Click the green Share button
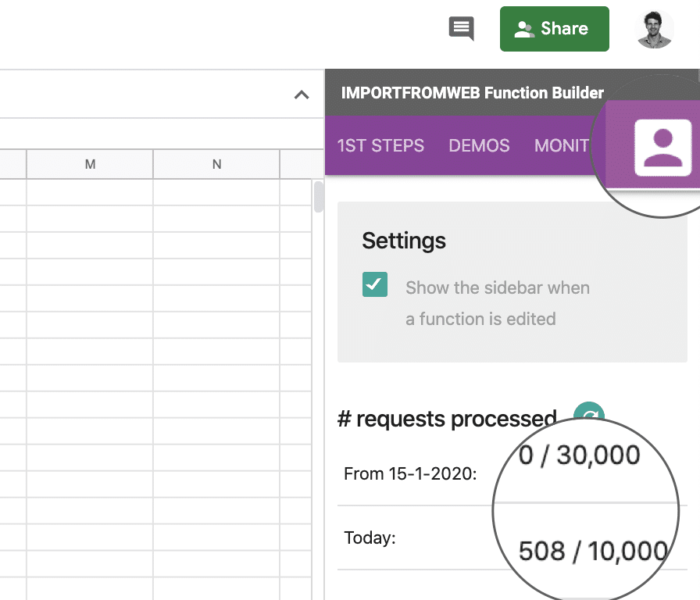 555,29
